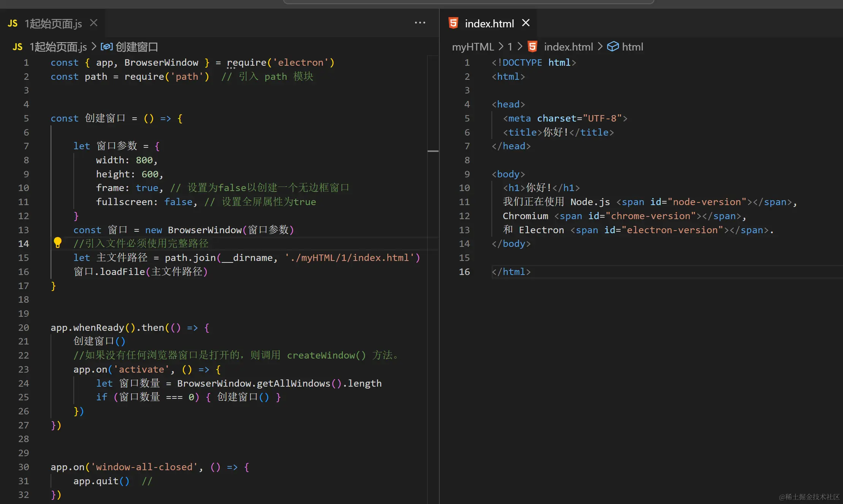Open the myHTML folder breadcrumb
The width and height of the screenshot is (843, 504).
pos(472,47)
